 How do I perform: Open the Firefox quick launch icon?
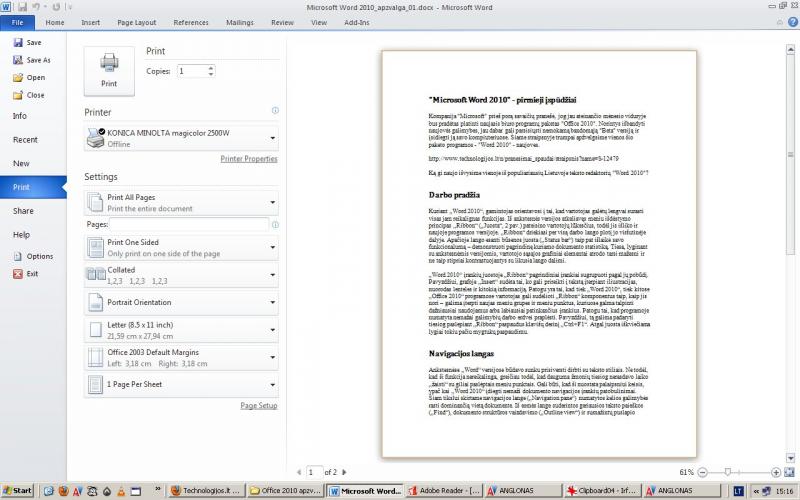[x=63, y=491]
